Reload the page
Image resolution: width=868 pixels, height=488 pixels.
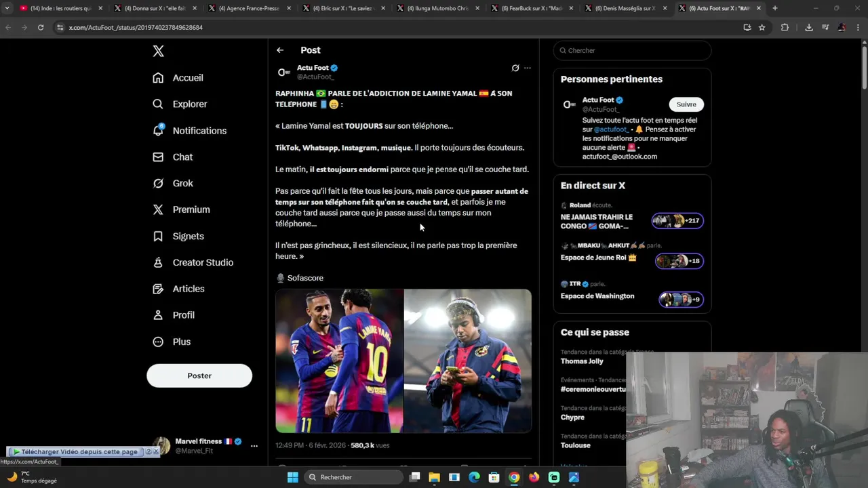(41, 27)
